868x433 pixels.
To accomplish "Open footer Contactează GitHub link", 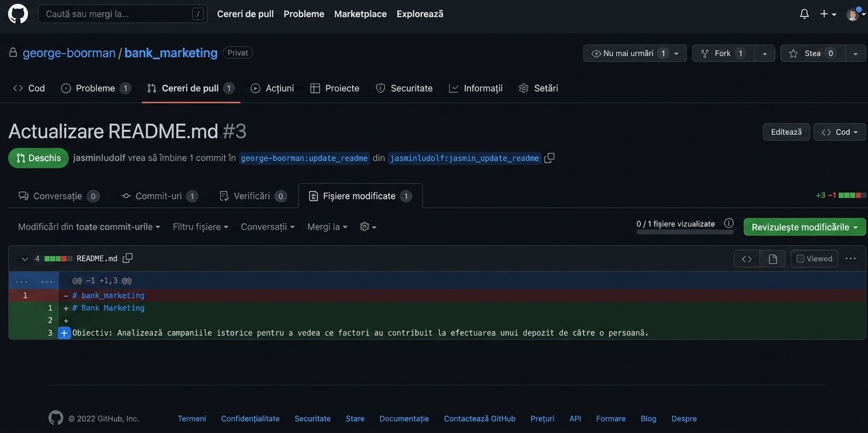I will 480,419.
